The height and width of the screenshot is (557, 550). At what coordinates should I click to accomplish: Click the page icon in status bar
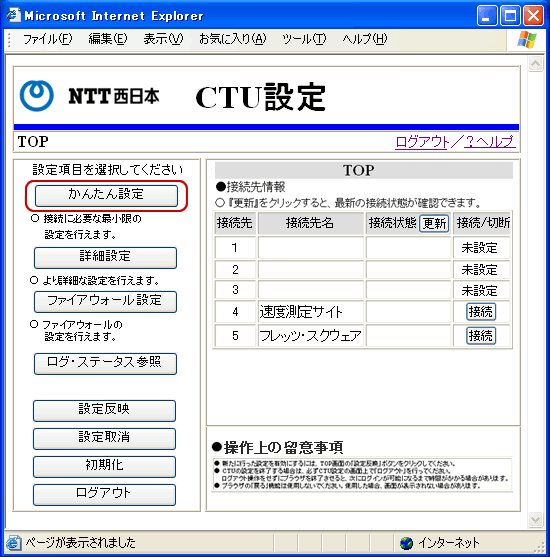[x=13, y=543]
